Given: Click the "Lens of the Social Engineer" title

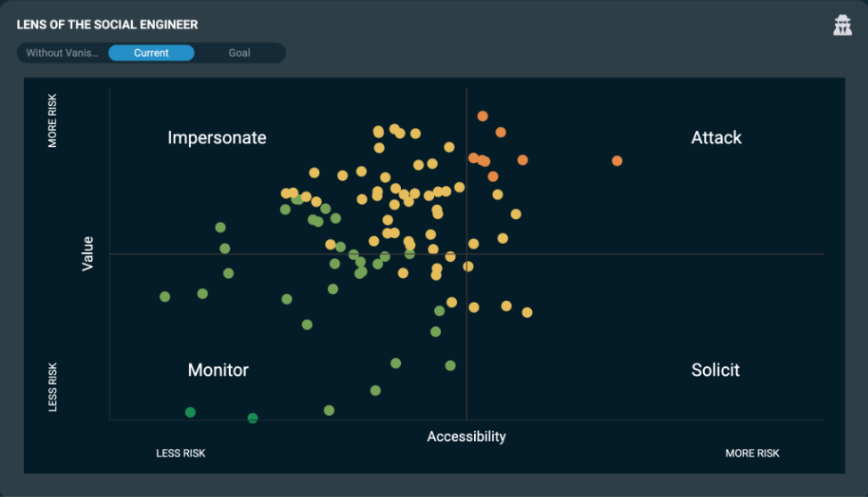Looking at the screenshot, I should coord(107,25).
